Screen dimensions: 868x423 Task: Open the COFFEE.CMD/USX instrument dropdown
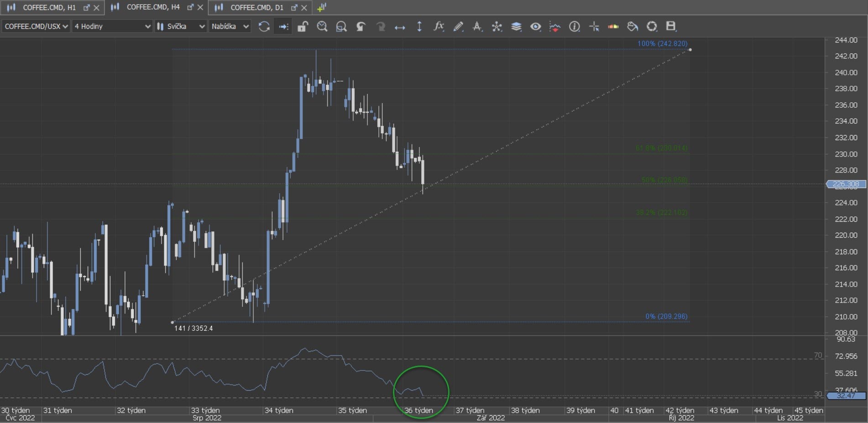point(36,26)
